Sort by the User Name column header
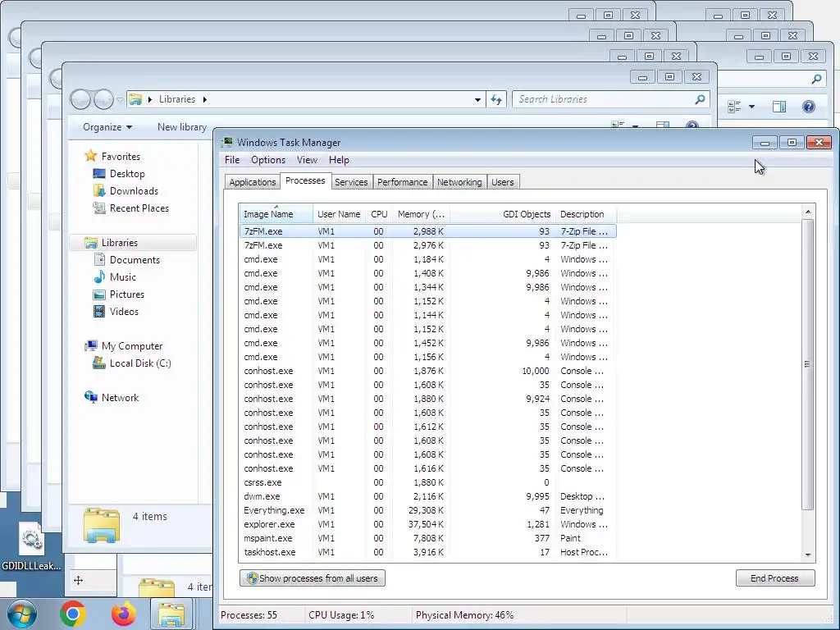This screenshot has width=840, height=630. pyautogui.click(x=339, y=214)
